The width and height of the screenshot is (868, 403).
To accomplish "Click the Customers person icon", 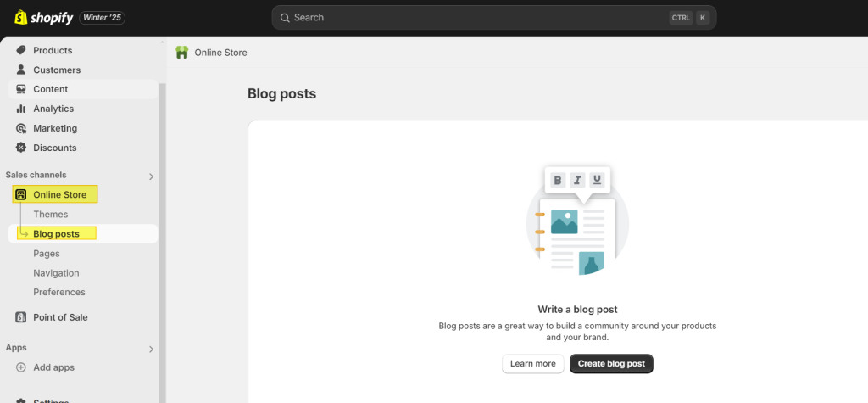I will 21,70.
